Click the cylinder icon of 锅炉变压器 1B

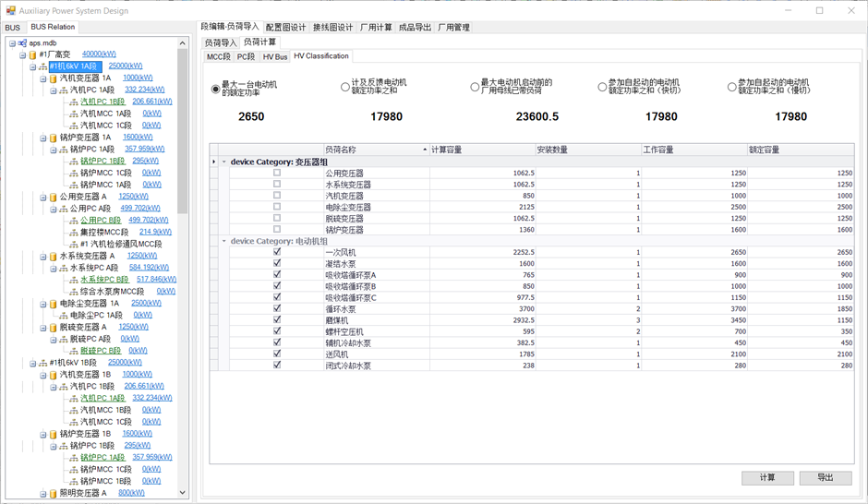[54, 434]
